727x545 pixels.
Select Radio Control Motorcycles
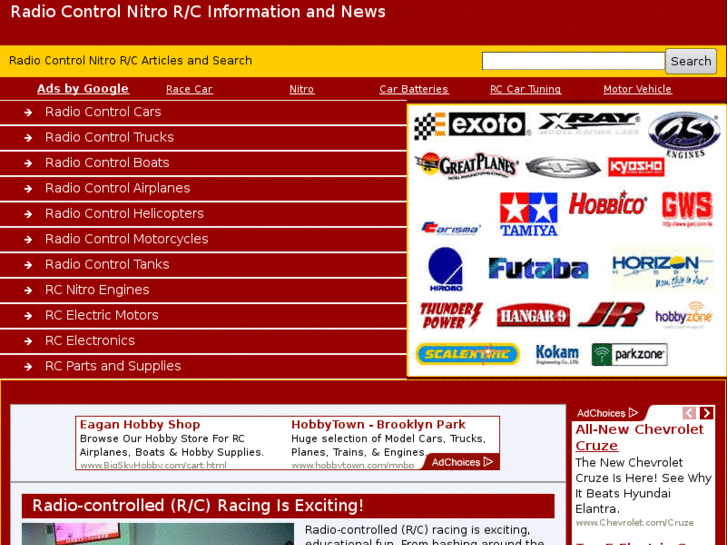(x=203, y=239)
